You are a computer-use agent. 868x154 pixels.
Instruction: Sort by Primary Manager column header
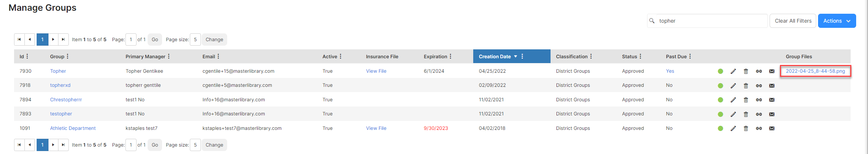[x=145, y=56]
